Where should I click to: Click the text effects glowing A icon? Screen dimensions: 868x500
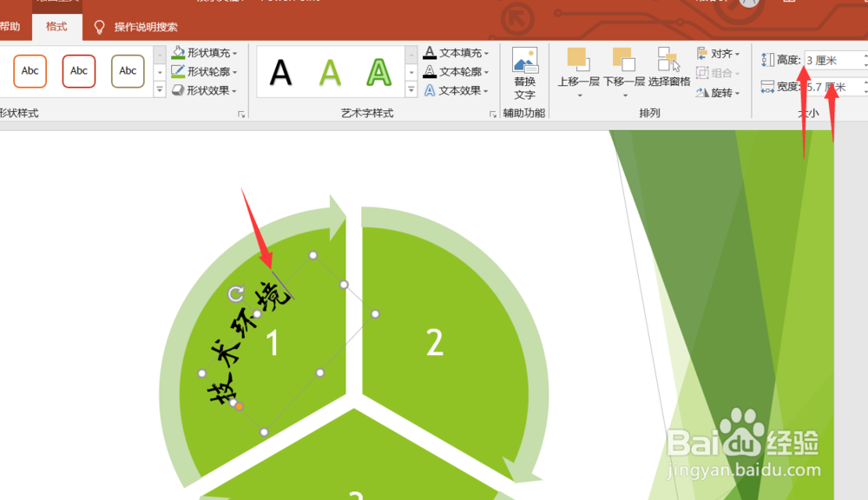coord(430,90)
